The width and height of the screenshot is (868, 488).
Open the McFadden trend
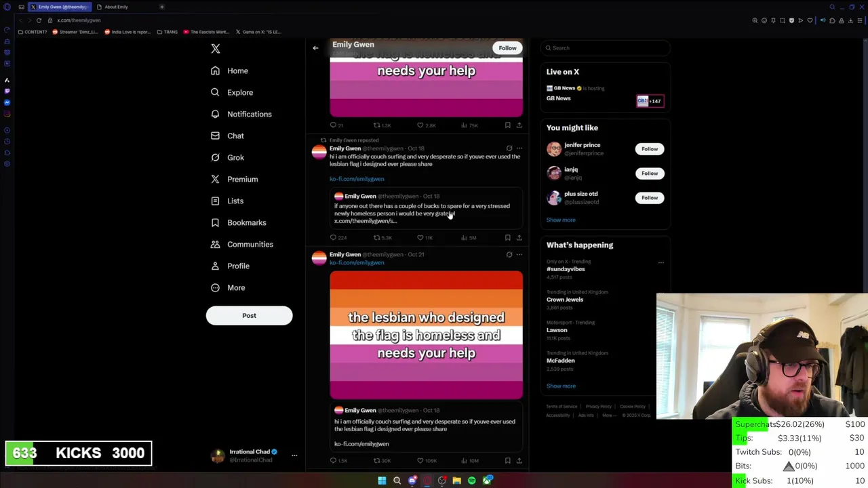pos(560,361)
